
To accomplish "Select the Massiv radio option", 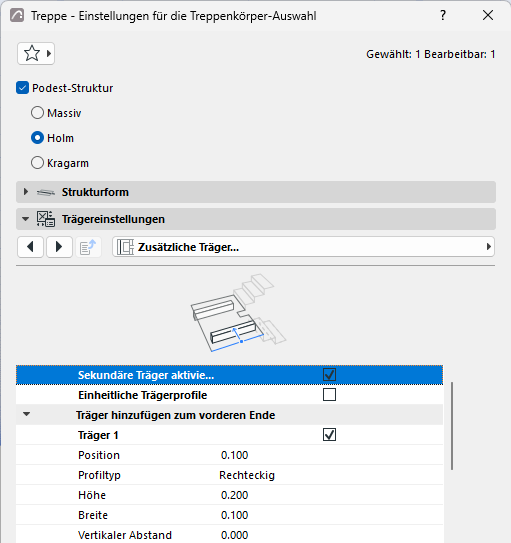I will click(37, 113).
